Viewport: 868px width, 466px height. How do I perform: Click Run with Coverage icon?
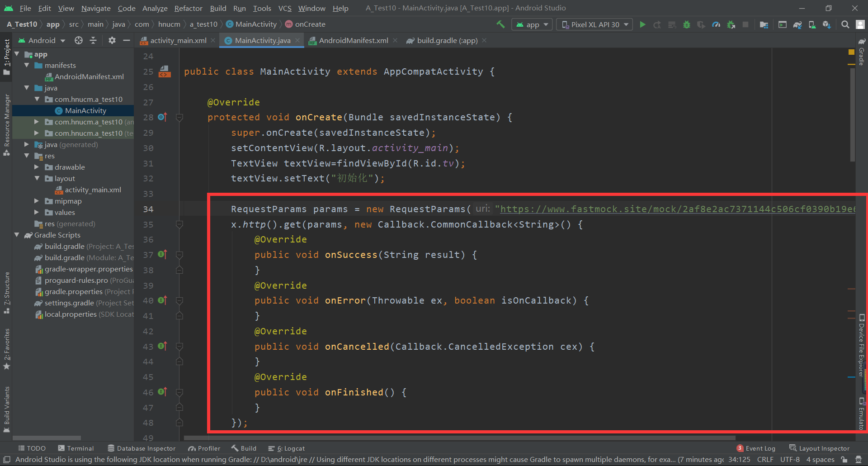[x=701, y=24]
